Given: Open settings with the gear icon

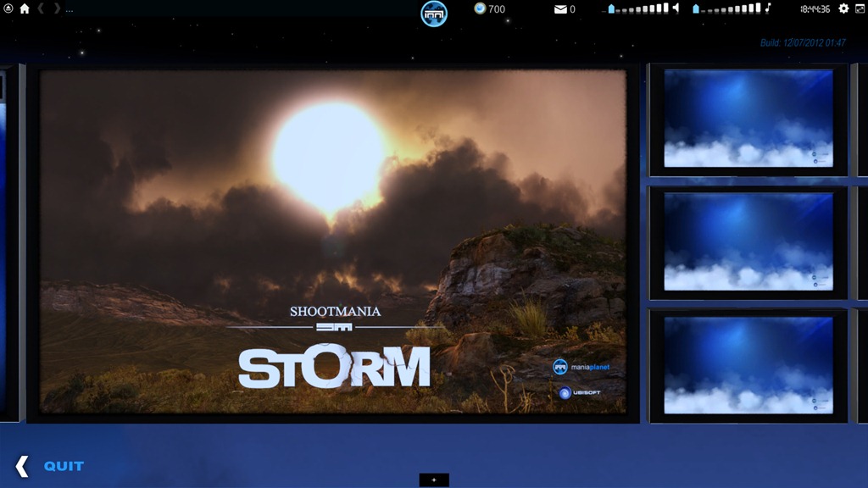Looking at the screenshot, I should click(843, 8).
